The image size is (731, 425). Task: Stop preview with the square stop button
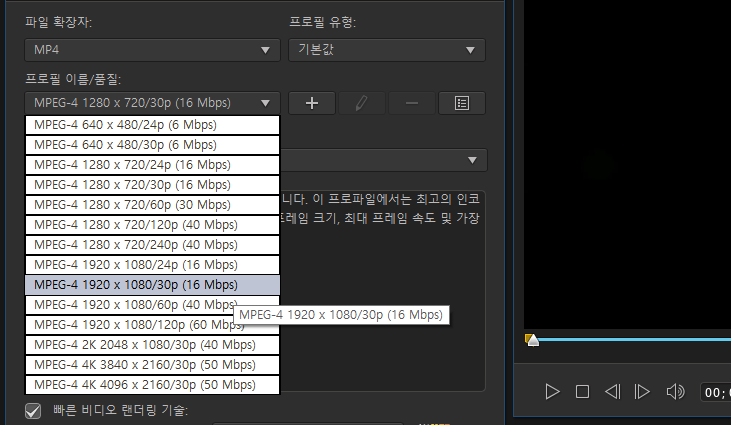[582, 391]
